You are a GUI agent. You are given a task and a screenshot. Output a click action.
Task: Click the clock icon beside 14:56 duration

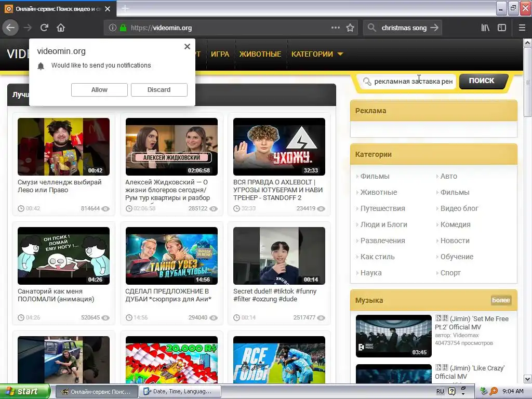pos(129,318)
